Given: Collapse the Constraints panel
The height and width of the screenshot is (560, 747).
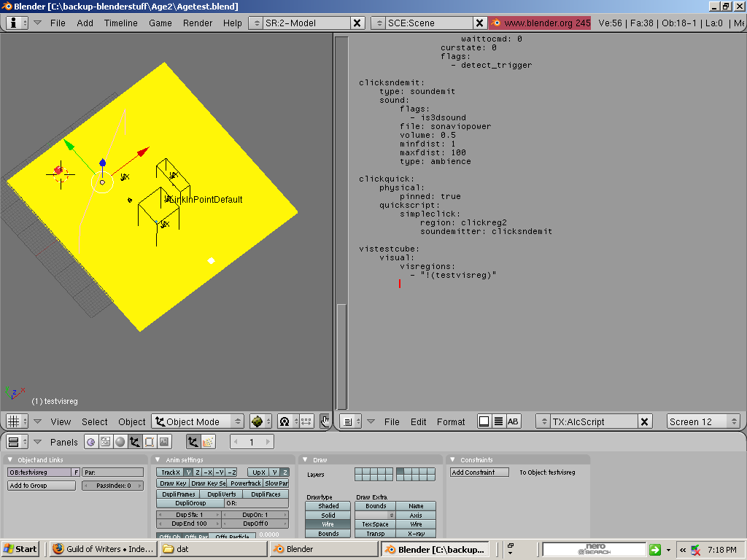Looking at the screenshot, I should tap(452, 459).
